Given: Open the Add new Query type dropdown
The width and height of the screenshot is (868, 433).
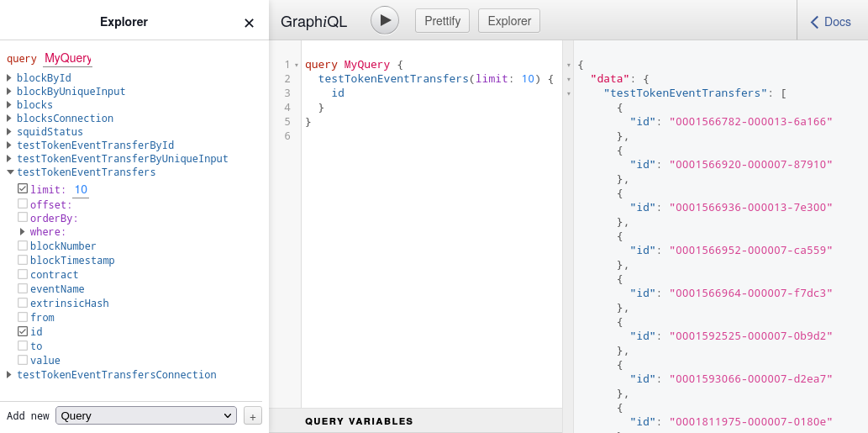Looking at the screenshot, I should point(146,415).
